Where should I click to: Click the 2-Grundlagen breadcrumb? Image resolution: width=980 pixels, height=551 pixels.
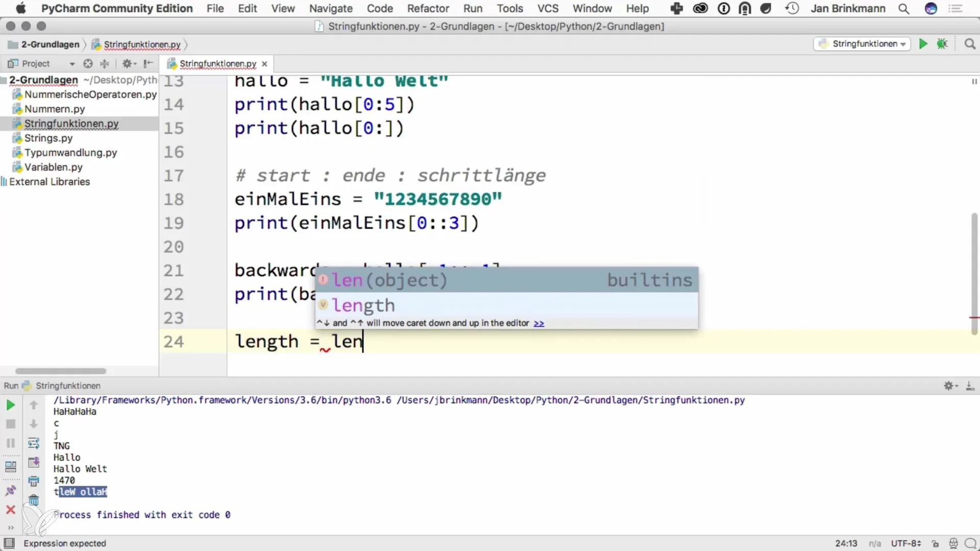click(44, 44)
